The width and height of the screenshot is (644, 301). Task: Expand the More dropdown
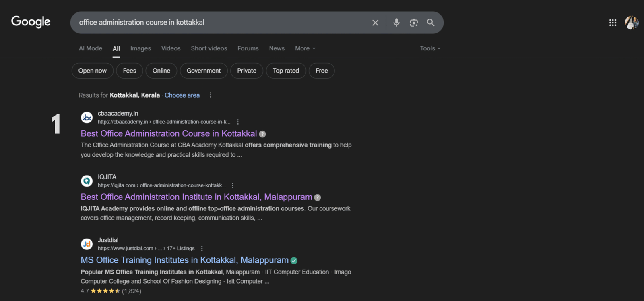[305, 48]
